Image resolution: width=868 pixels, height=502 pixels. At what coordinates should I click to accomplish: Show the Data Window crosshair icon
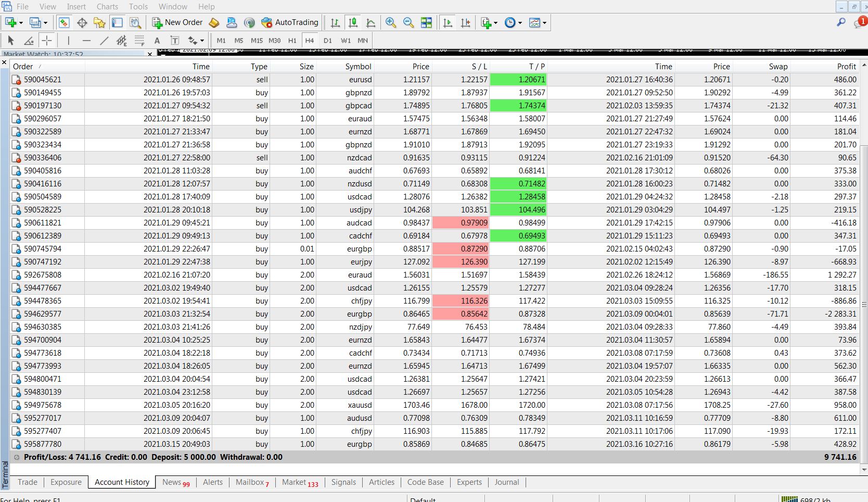point(82,22)
